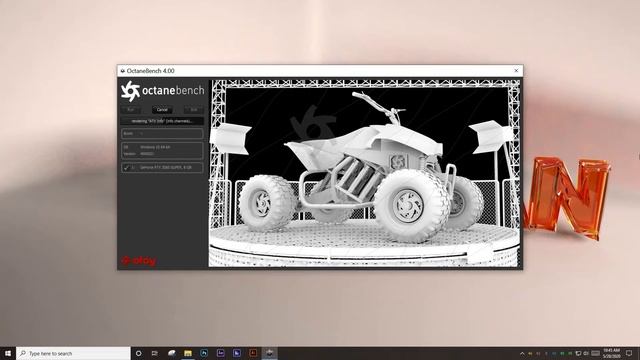Open Task View on the taskbar
Viewport: 640px width, 360px height.
pyautogui.click(x=155, y=353)
